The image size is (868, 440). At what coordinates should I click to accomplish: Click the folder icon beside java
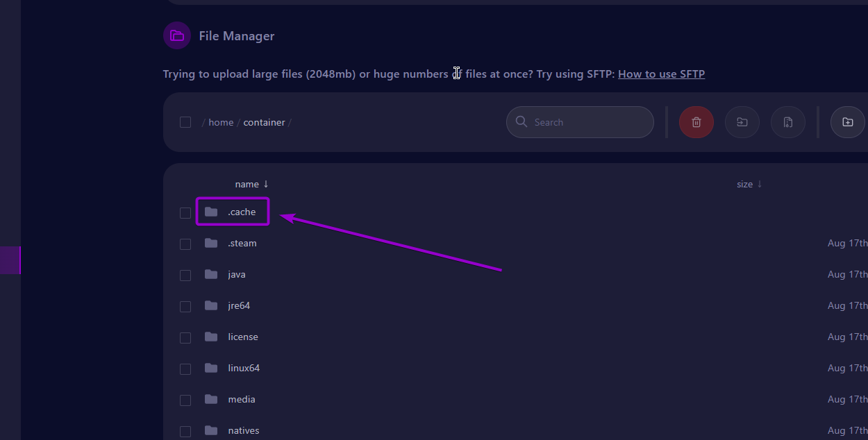point(211,274)
